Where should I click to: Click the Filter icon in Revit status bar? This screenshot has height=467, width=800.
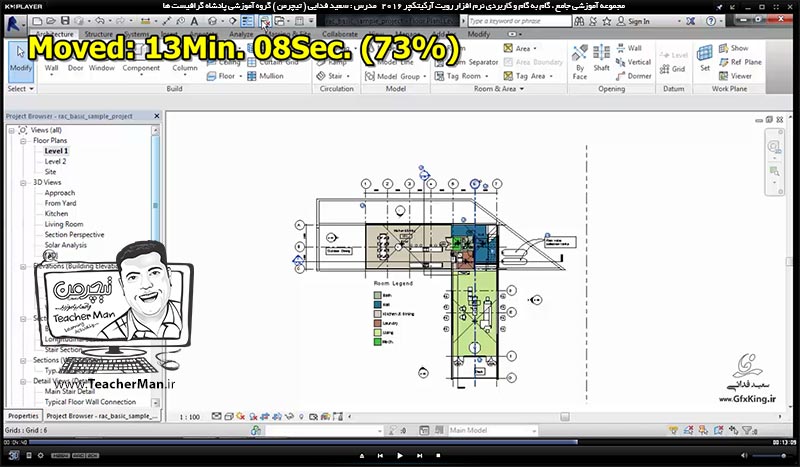(747, 430)
